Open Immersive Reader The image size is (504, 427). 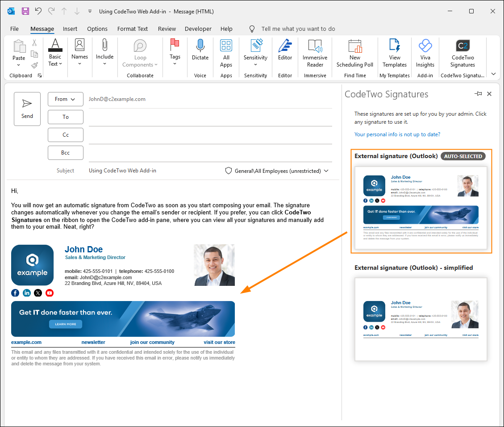point(315,53)
